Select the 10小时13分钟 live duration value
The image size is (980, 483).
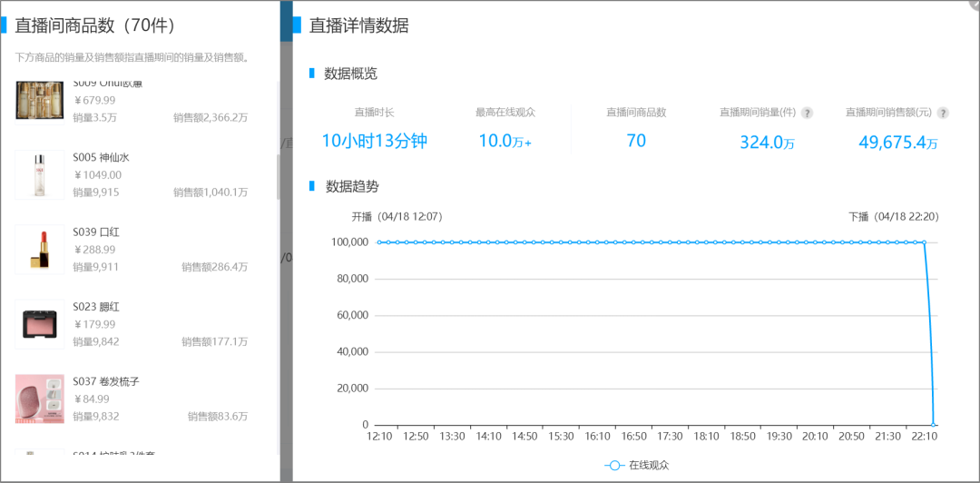(374, 141)
